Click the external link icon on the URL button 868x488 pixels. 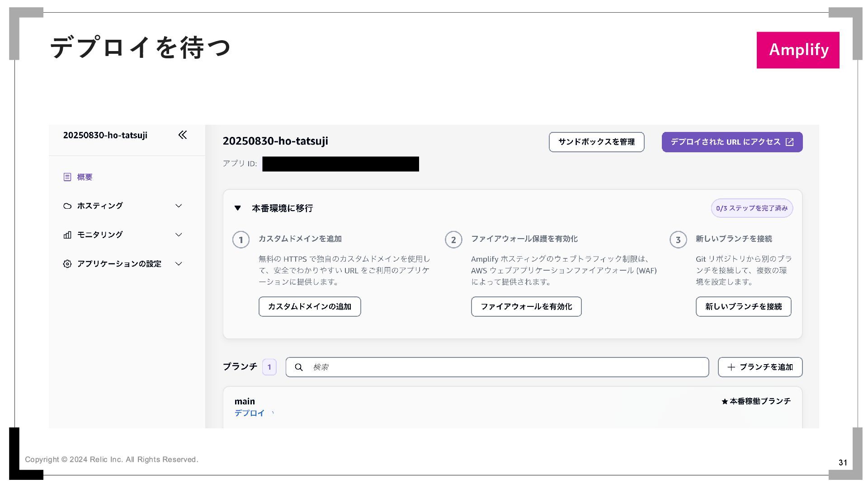point(790,142)
